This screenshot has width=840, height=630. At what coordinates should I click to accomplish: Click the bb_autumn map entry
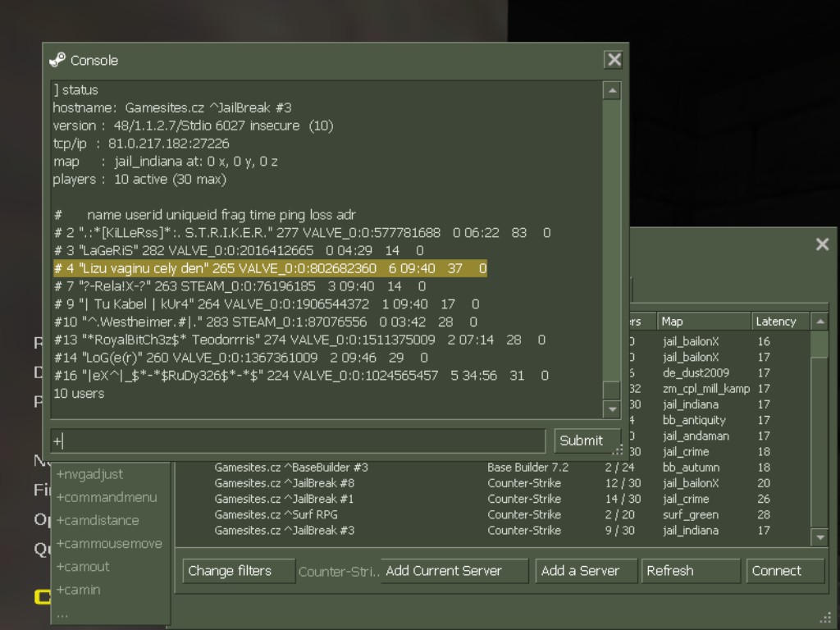(691, 468)
